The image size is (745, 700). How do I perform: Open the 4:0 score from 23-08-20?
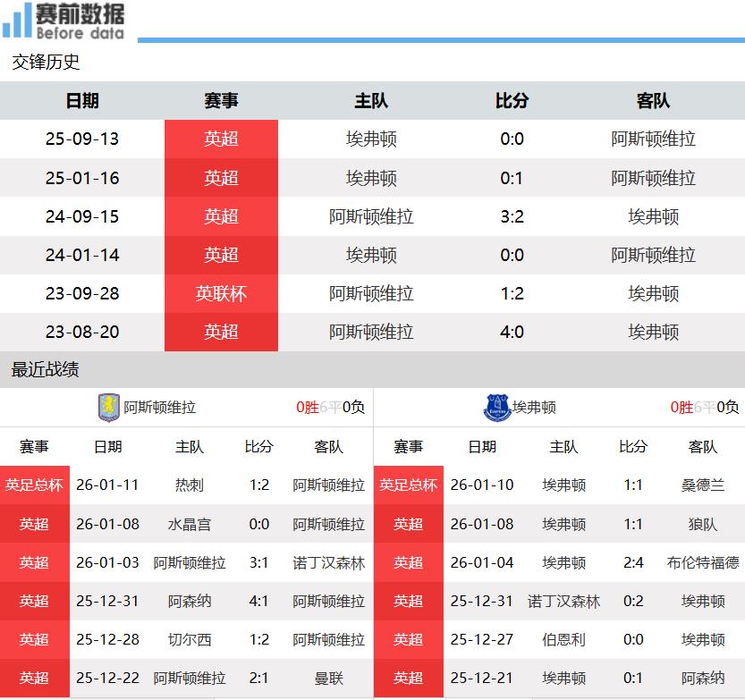tap(512, 332)
